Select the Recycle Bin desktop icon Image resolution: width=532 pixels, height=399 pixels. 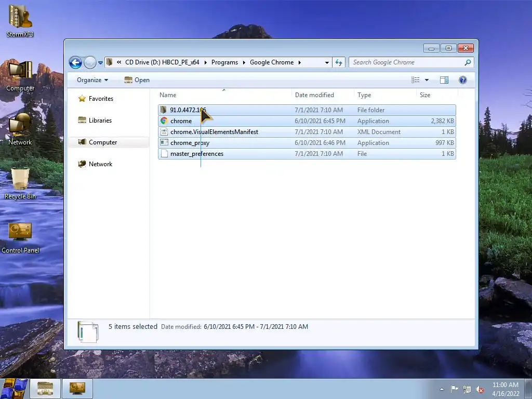(x=20, y=183)
